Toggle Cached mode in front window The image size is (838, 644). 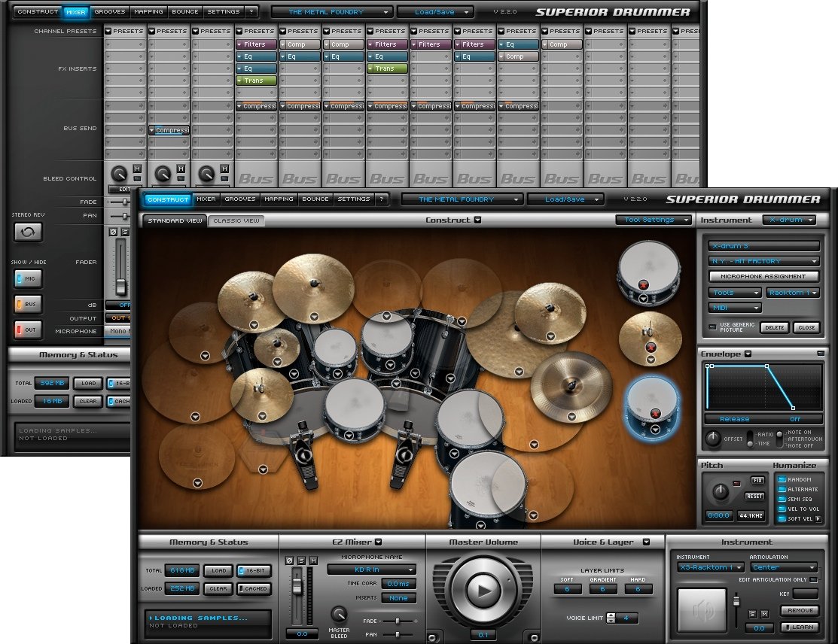coord(254,588)
